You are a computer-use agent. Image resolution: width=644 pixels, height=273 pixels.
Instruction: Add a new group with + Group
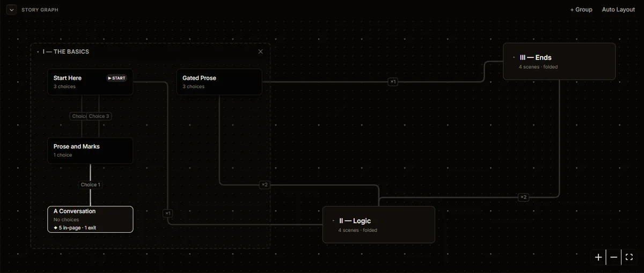coord(581,10)
